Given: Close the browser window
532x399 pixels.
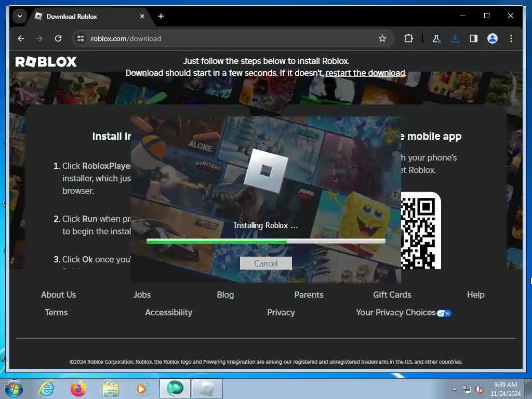Looking at the screenshot, I should click(510, 16).
